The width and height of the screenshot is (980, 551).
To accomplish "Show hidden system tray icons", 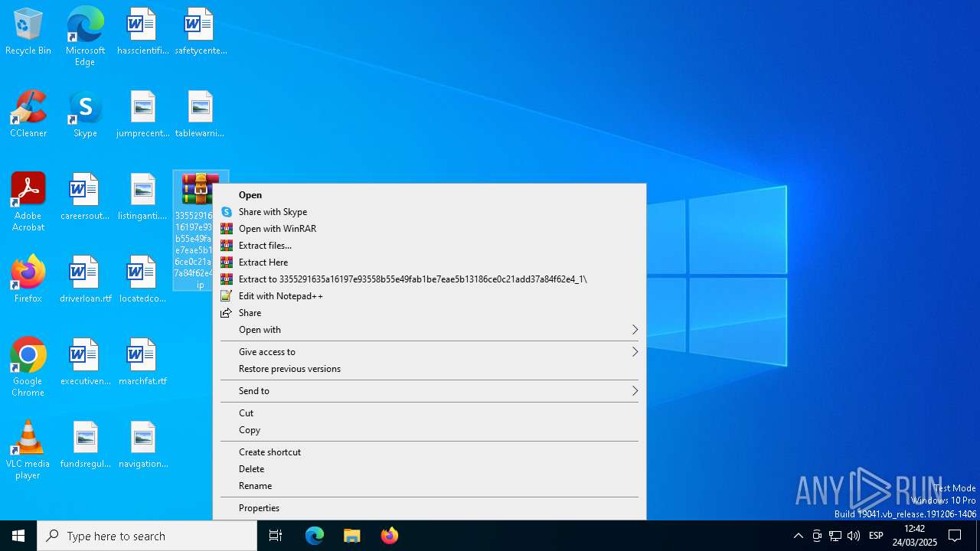I will [x=799, y=536].
